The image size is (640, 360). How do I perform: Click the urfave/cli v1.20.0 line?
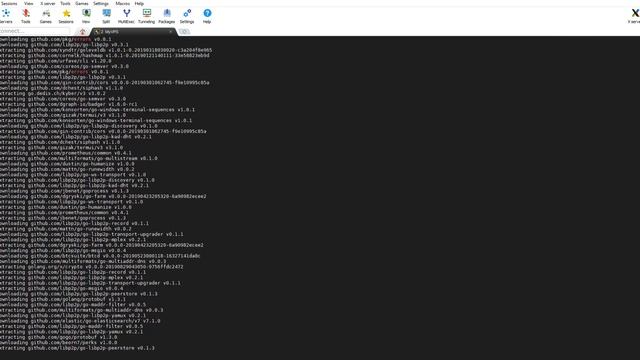pos(56,61)
